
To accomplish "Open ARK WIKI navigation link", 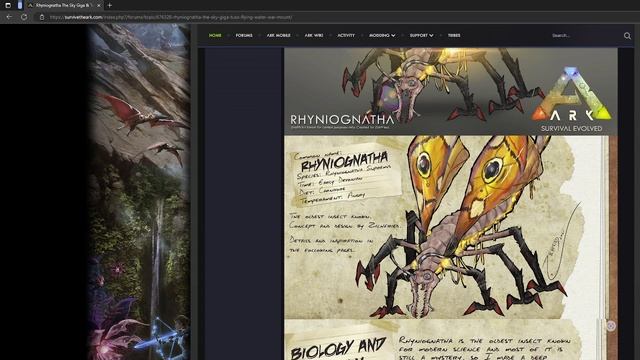I will coord(313,36).
